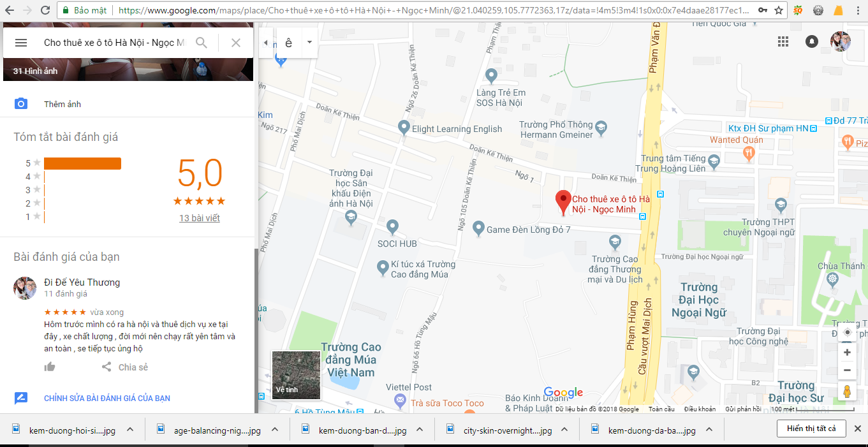Expand menu for kem-duong-ban-d...jpg download
This screenshot has height=447, width=868.
click(x=420, y=429)
